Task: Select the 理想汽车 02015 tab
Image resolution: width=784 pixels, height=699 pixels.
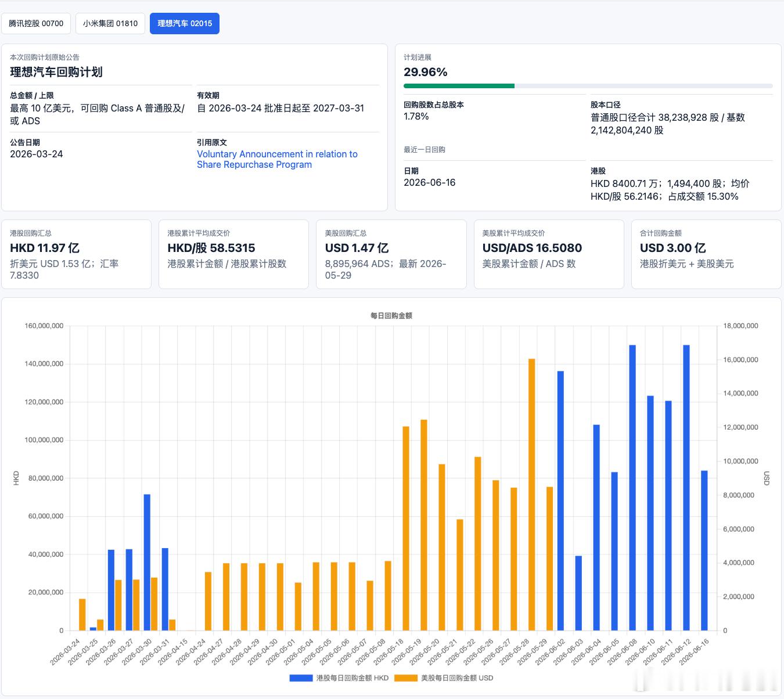Action: click(x=185, y=24)
